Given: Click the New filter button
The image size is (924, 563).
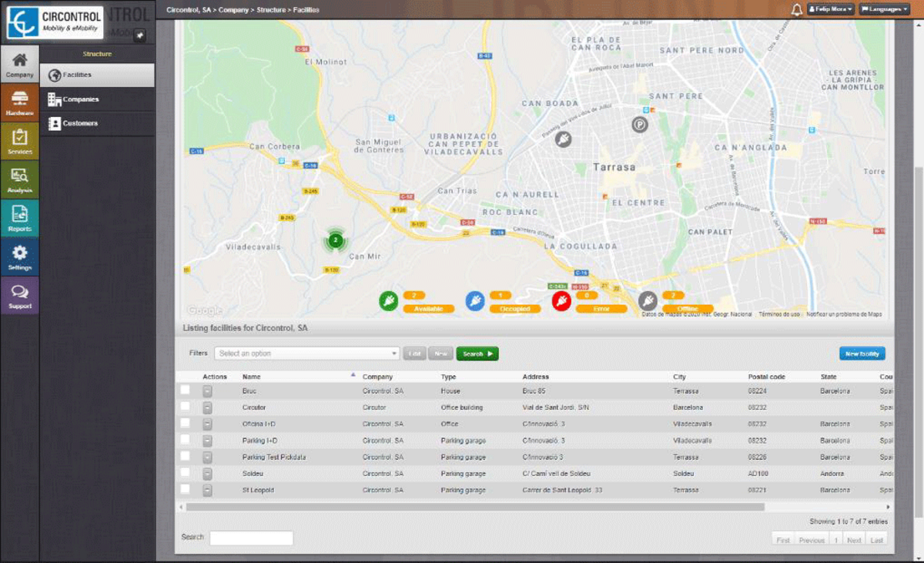Looking at the screenshot, I should coord(440,354).
